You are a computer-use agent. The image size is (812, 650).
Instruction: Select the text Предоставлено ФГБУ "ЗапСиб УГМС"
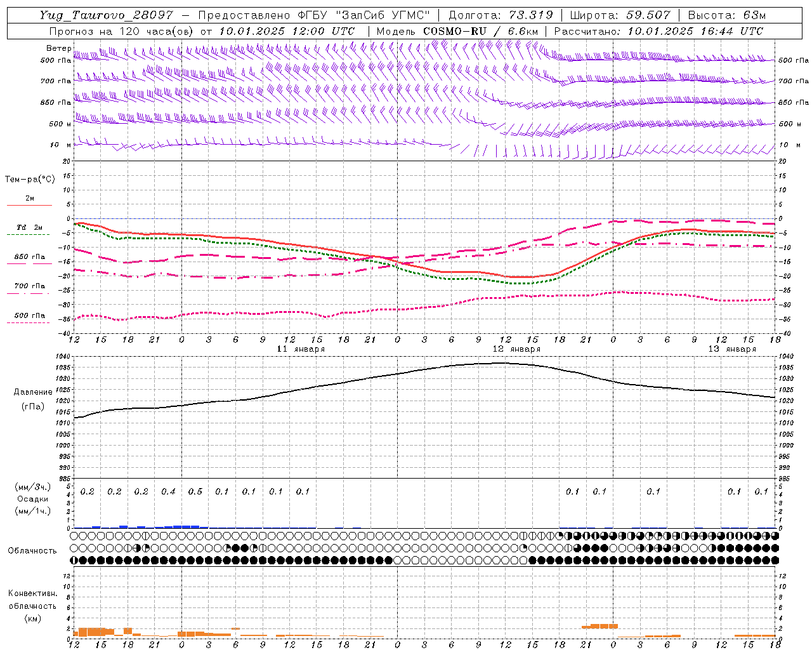tap(315, 15)
